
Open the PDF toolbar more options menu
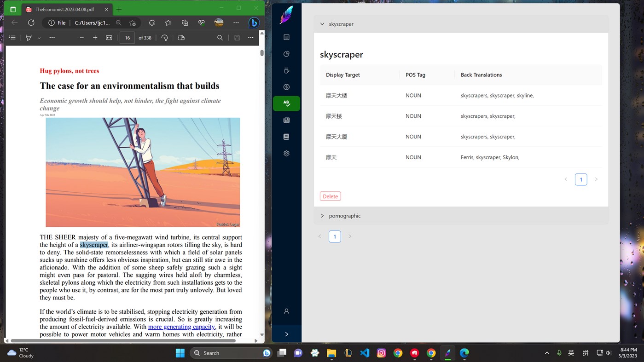click(x=250, y=38)
